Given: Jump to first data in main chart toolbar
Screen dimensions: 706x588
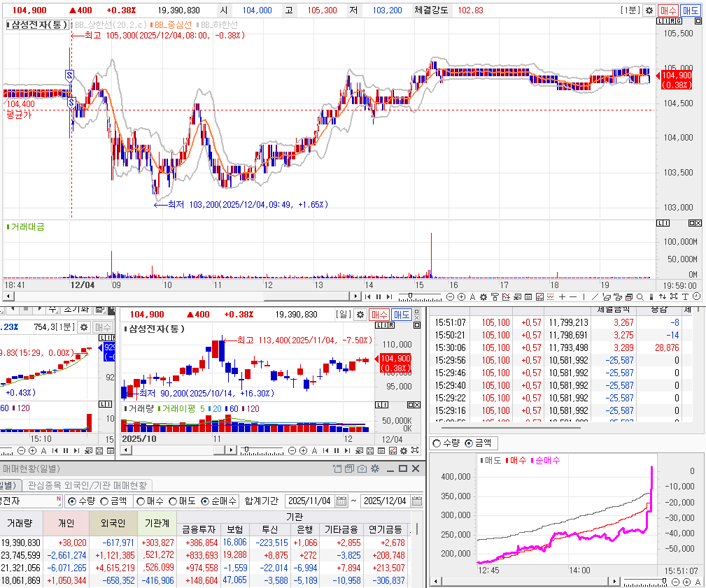Looking at the screenshot, I should click(367, 296).
